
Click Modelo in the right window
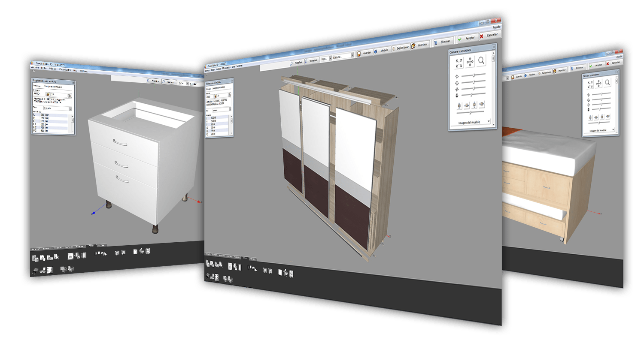point(531,75)
